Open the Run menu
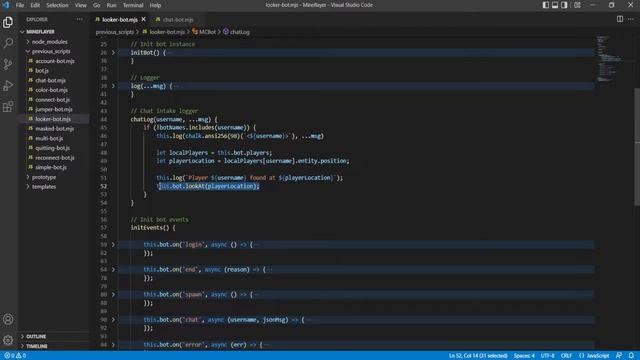The height and width of the screenshot is (360, 640). tap(111, 5)
